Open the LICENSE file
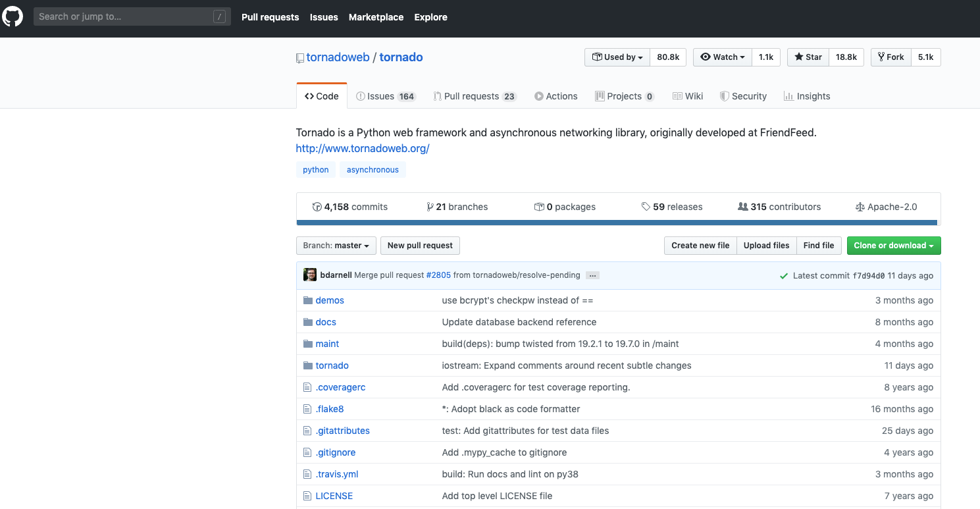This screenshot has height=509, width=980. (334, 496)
